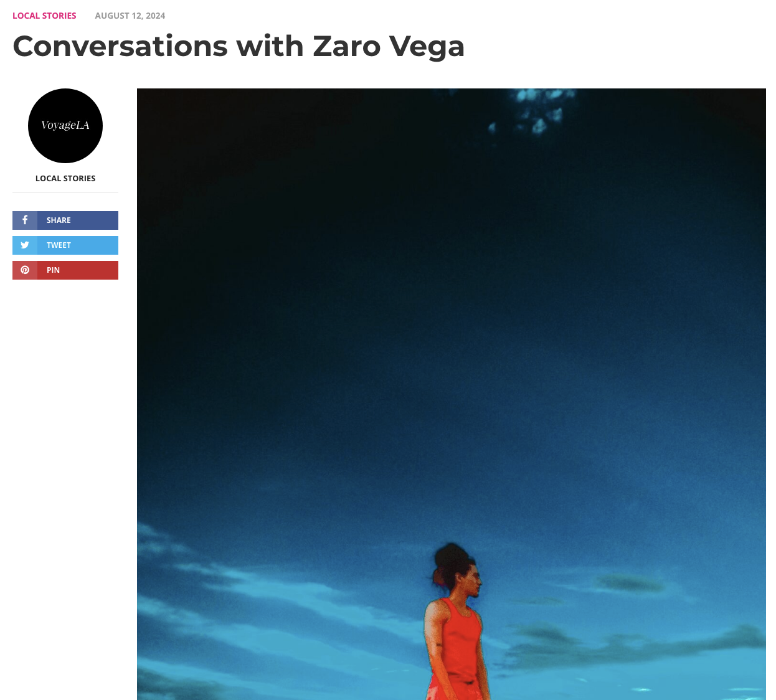
Task: Click the VoyageLA text inside black circle
Action: pyautogui.click(x=65, y=125)
